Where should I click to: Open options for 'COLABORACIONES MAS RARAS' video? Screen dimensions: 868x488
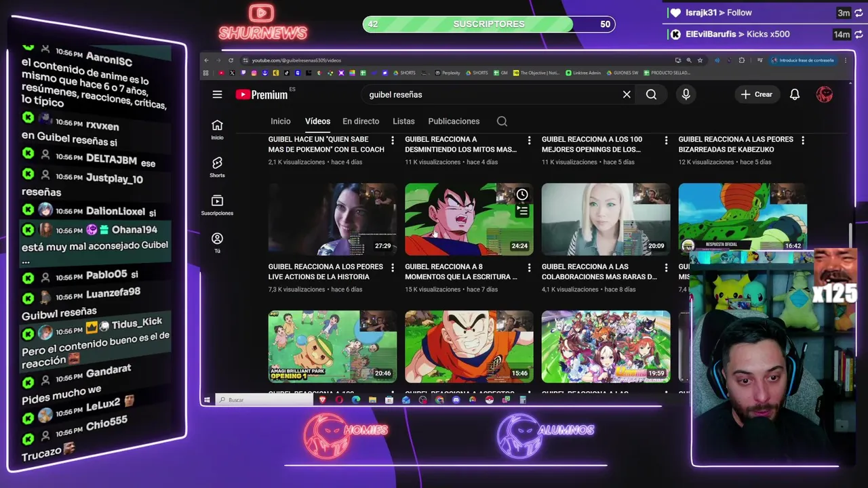(x=666, y=268)
